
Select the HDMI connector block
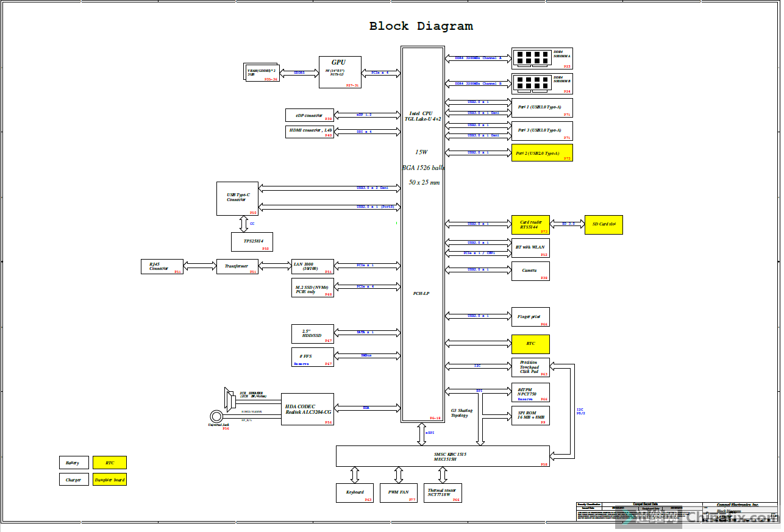310,132
